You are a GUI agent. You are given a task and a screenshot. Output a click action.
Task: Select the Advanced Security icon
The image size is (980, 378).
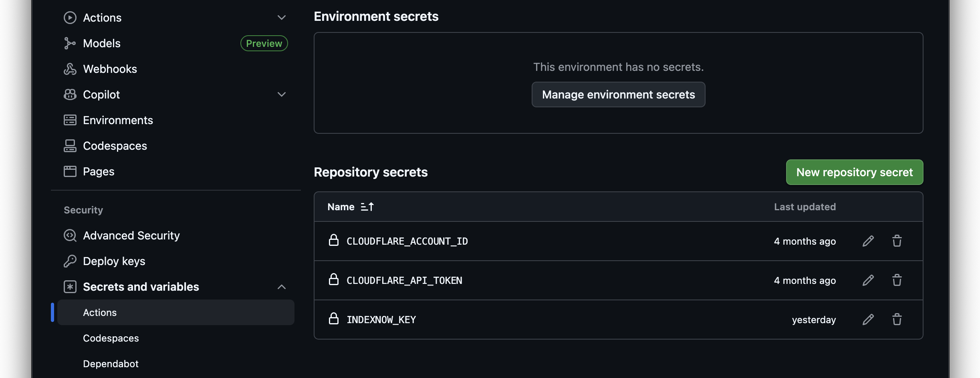[70, 235]
